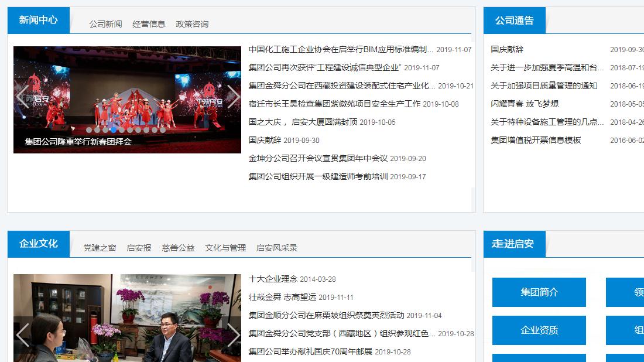644x362 pixels.
Task: Open notice 关于进一步加强夏季高温和台...
Action: (547, 67)
